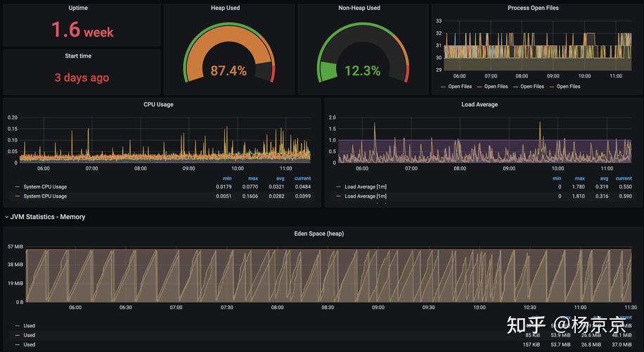Viewport: 644px width, 352px height.
Task: Click color marker of bottom System CPU Usage
Action: tap(17, 196)
